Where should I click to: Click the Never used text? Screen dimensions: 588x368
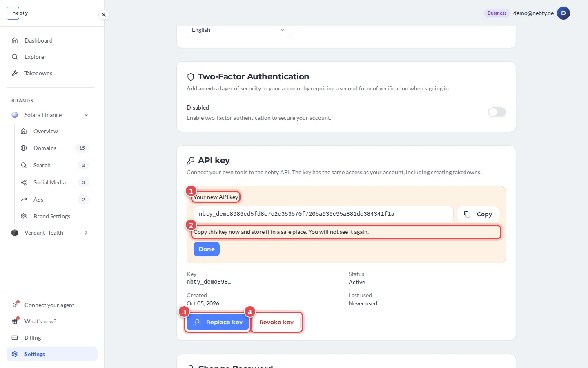tap(363, 303)
